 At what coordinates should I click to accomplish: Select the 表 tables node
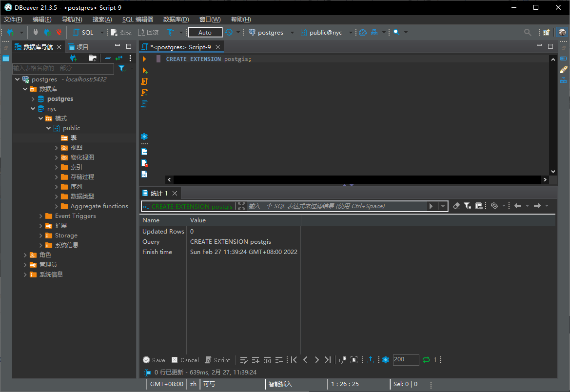[69, 138]
